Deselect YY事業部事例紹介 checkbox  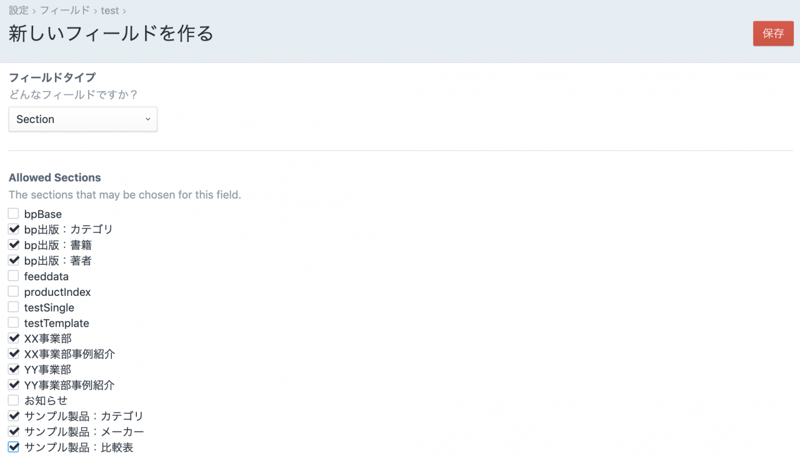click(14, 385)
